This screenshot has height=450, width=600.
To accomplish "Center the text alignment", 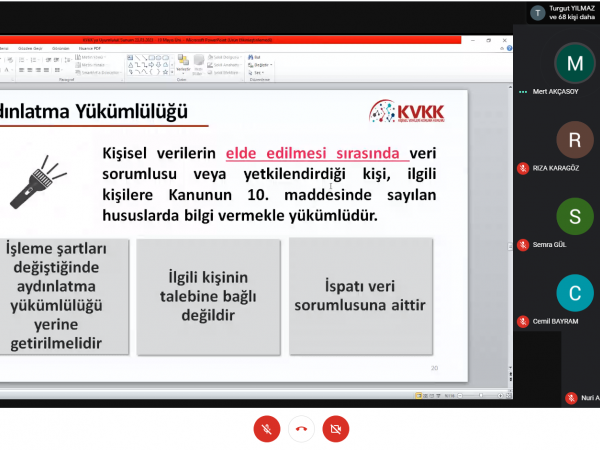I will click(x=30, y=70).
